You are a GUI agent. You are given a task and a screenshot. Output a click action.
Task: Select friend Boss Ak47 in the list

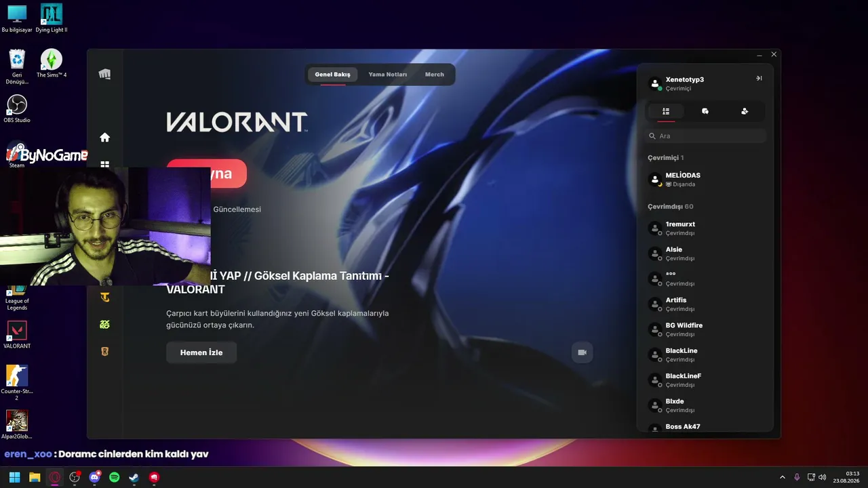pos(705,427)
